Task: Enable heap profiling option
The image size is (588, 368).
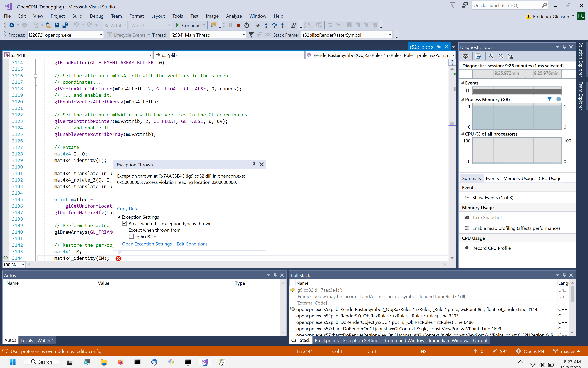Action: coord(516,228)
